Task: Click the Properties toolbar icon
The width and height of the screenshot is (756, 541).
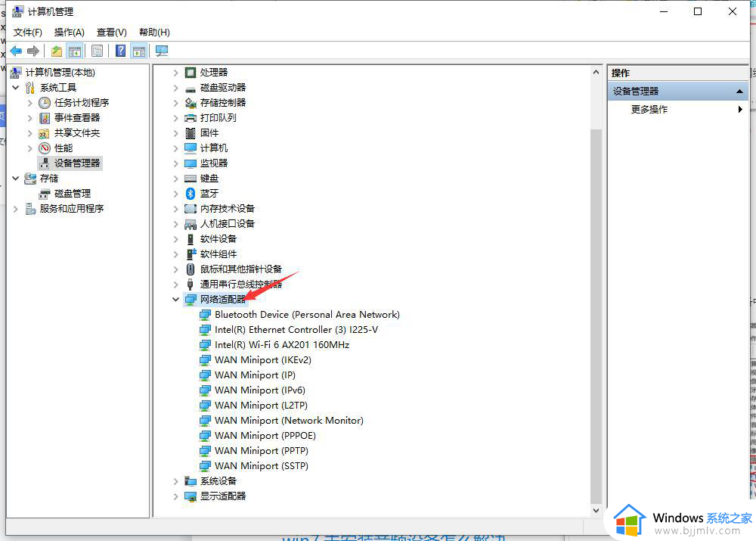Action: [97, 51]
